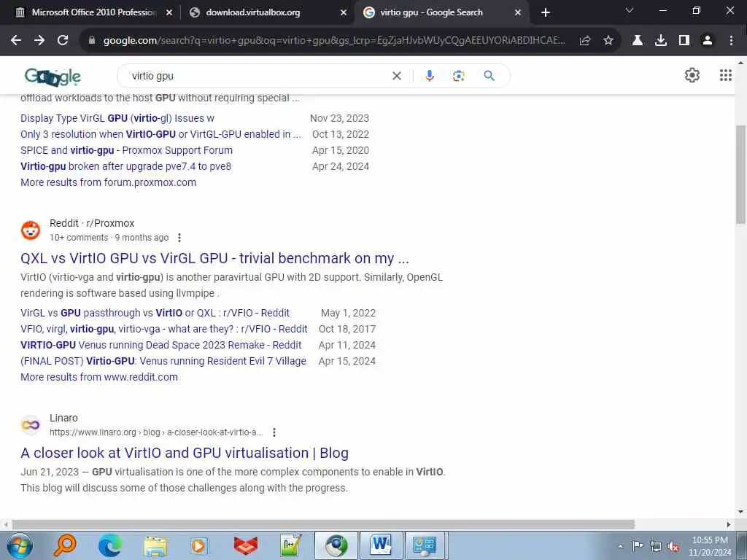Open Chrome Labs flask icon
The image size is (747, 560).
click(x=638, y=41)
